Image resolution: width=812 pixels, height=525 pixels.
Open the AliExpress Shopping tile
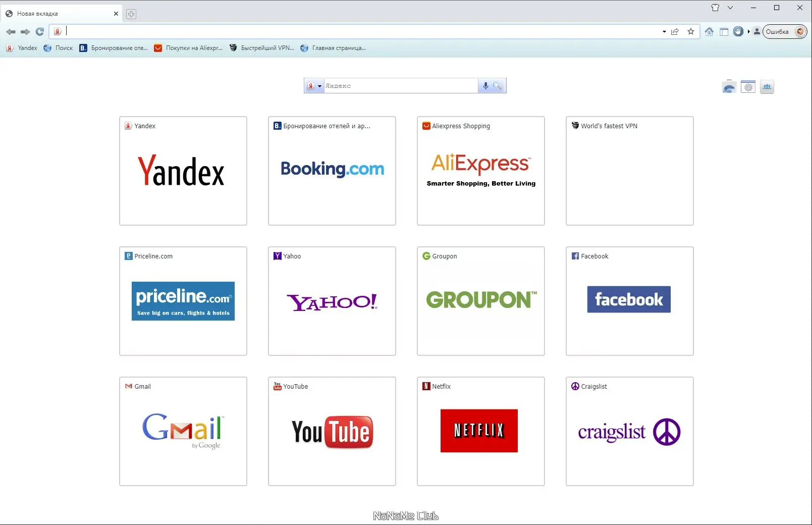pos(481,171)
